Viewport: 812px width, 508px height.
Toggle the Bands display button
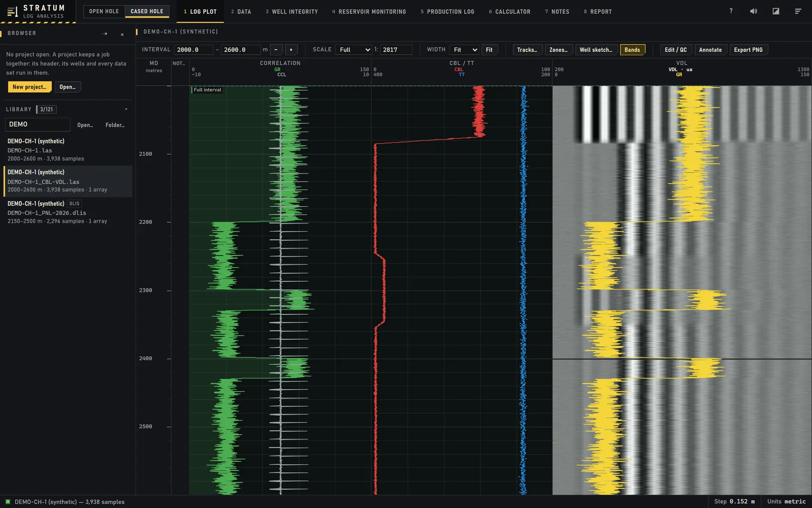(x=632, y=50)
